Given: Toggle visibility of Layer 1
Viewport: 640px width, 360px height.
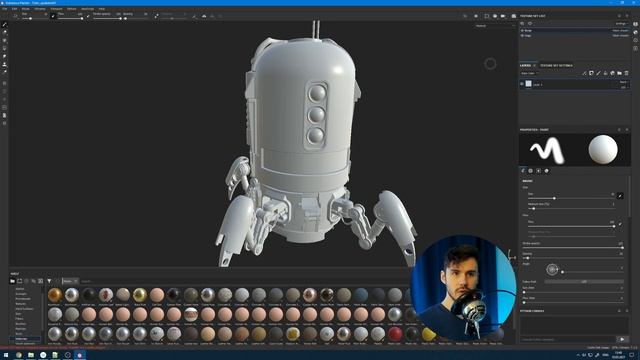Looking at the screenshot, I should (x=522, y=84).
